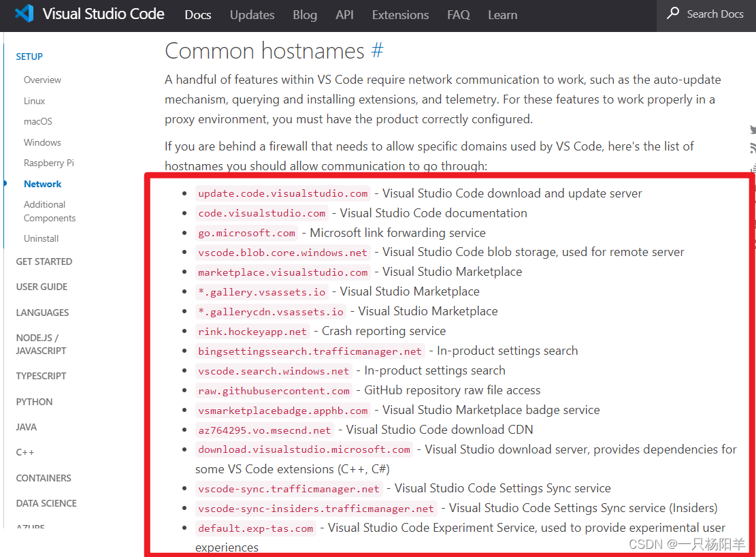Click *.gallerycdn.vsassets.io hostname
This screenshot has width=756, height=557.
(271, 313)
